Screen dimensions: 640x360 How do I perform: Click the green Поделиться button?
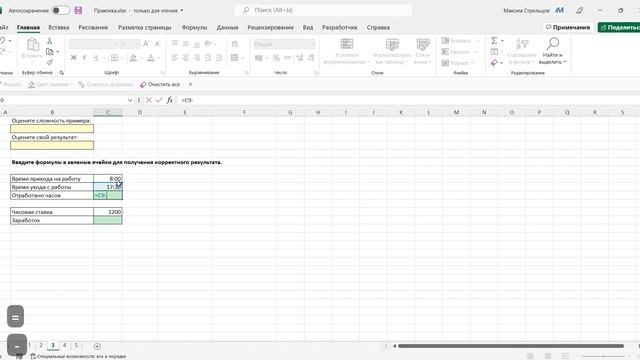619,27
